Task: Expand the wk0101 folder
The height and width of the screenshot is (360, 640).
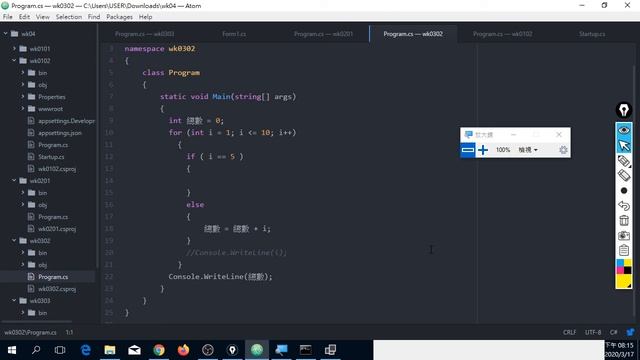Action: (14, 49)
